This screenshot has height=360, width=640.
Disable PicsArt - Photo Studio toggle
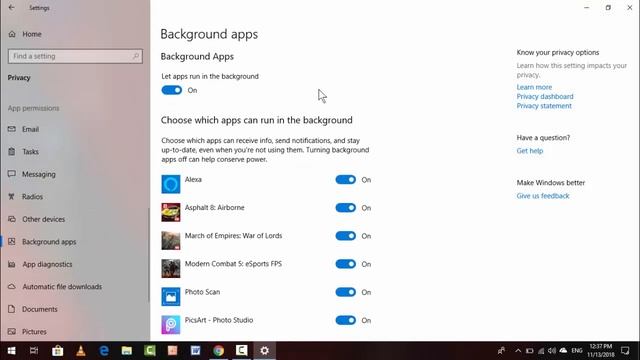coord(346,320)
